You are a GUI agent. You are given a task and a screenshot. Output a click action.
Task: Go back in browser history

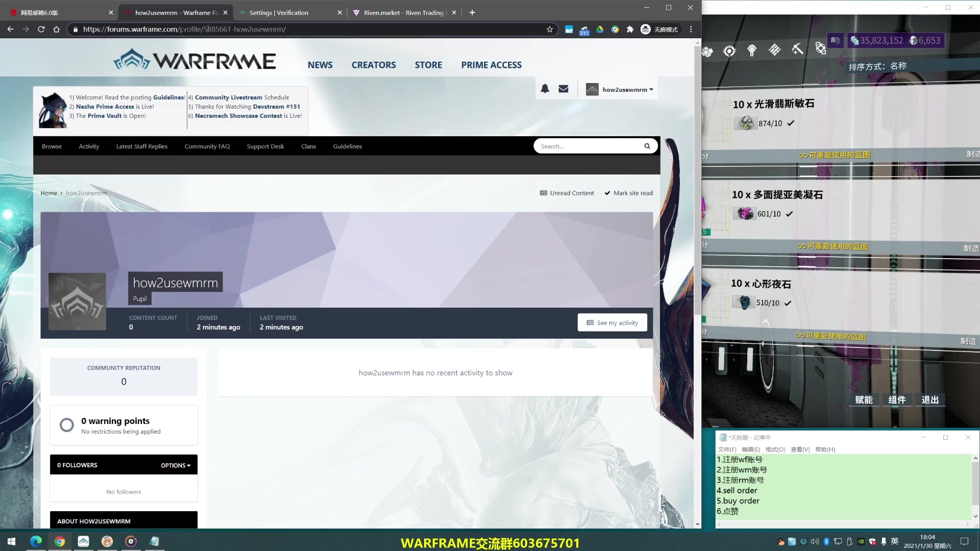click(10, 29)
